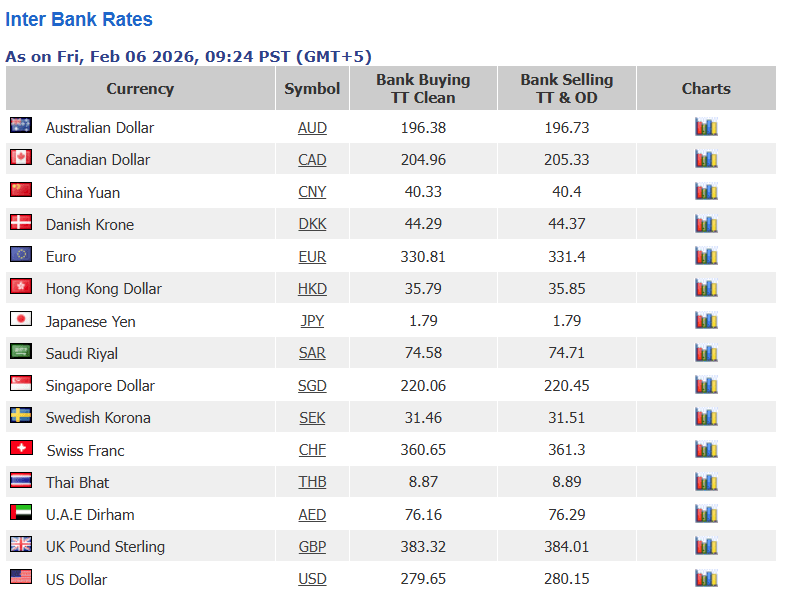Select the CNY symbol link
This screenshot has height=602, width=791.
pos(312,192)
